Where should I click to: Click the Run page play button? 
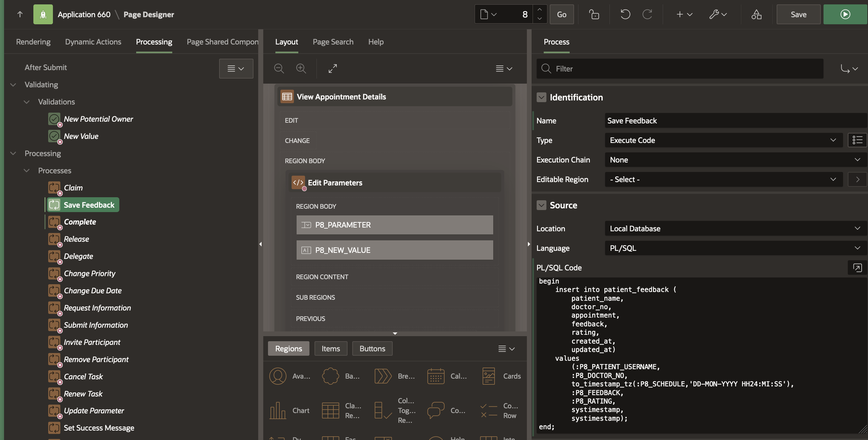(845, 14)
